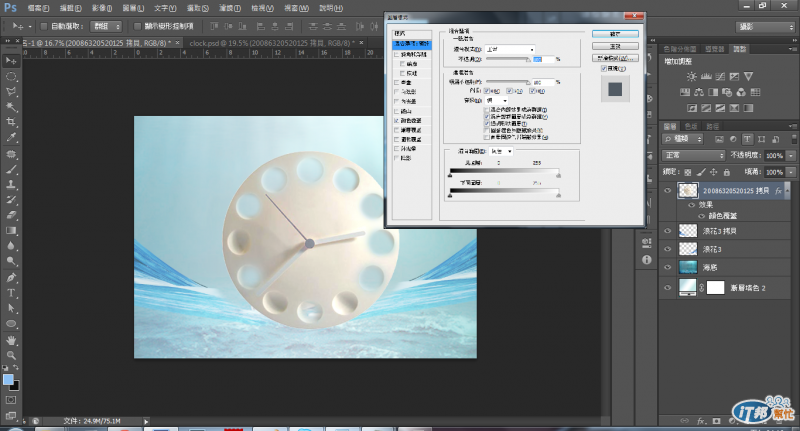Open layer opacity slider arrow
Viewport: 800px width, 431px height.
pyautogui.click(x=791, y=155)
